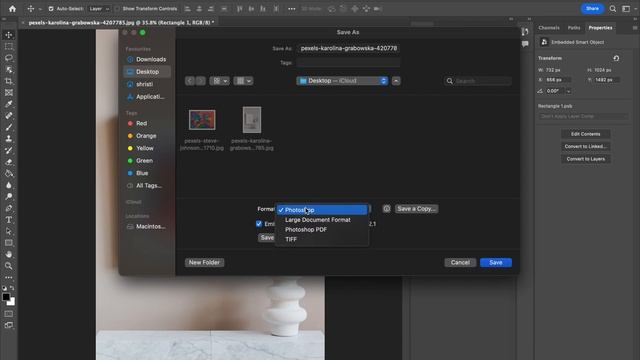640x360 pixels.
Task: Choose Photoshop format option
Action: [322, 210]
